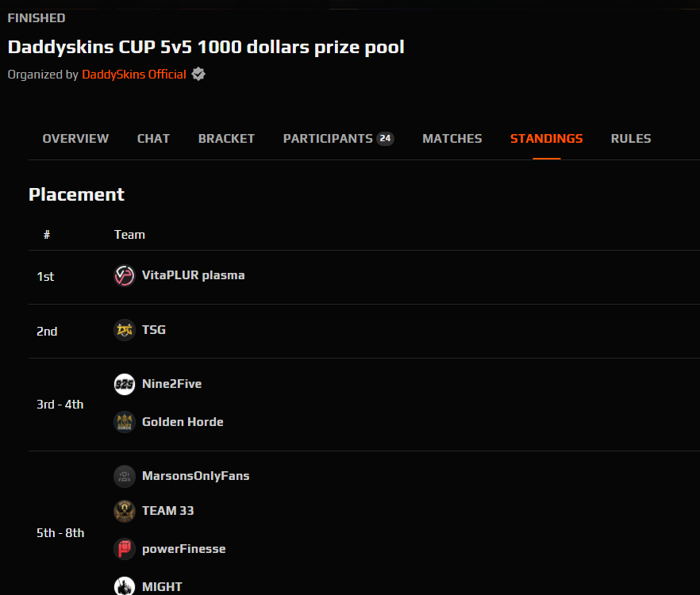Open the VitaPLUR plasma team name link
The width and height of the screenshot is (700, 595).
coord(194,275)
